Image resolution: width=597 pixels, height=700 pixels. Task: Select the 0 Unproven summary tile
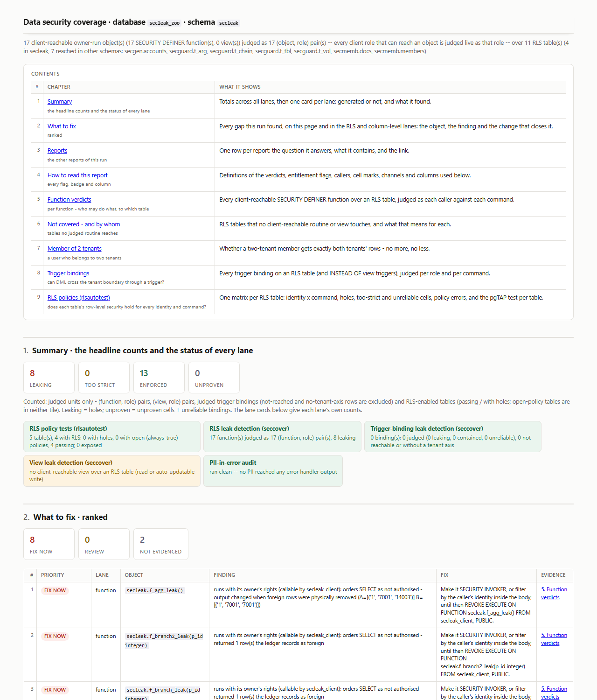coord(214,378)
